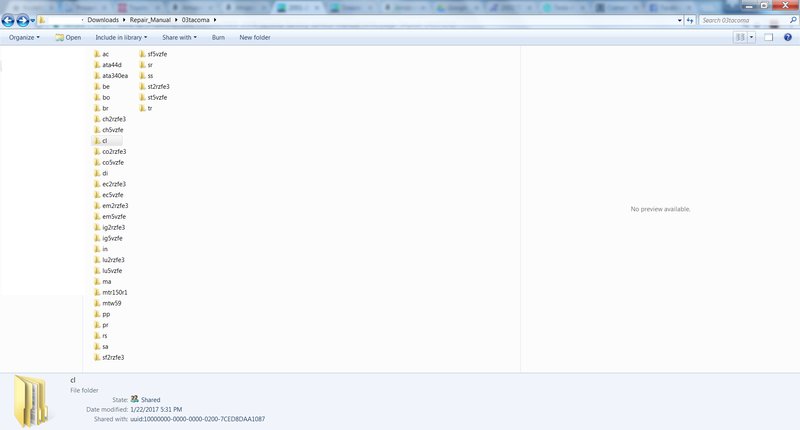Image resolution: width=800 pixels, height=430 pixels.
Task: Open the Share with menu
Action: [179, 37]
